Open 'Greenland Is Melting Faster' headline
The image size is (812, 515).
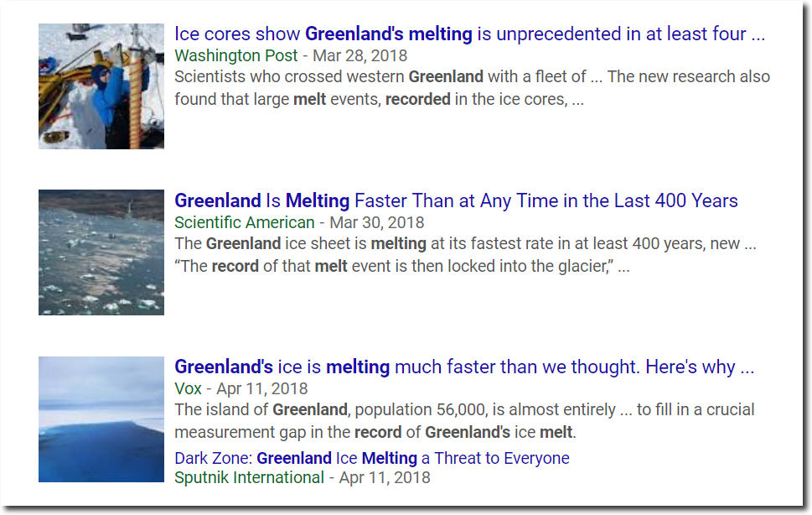(x=456, y=200)
